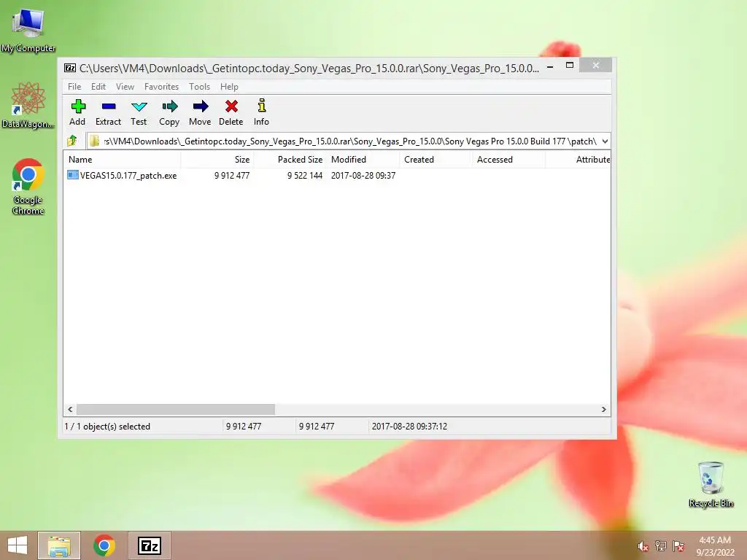Open File Explorer from taskbar
The height and width of the screenshot is (560, 747).
pos(59,545)
